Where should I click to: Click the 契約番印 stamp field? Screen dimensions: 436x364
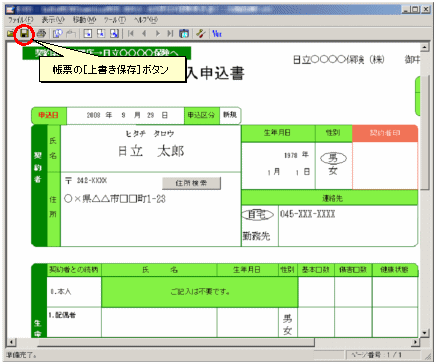pyautogui.click(x=385, y=166)
